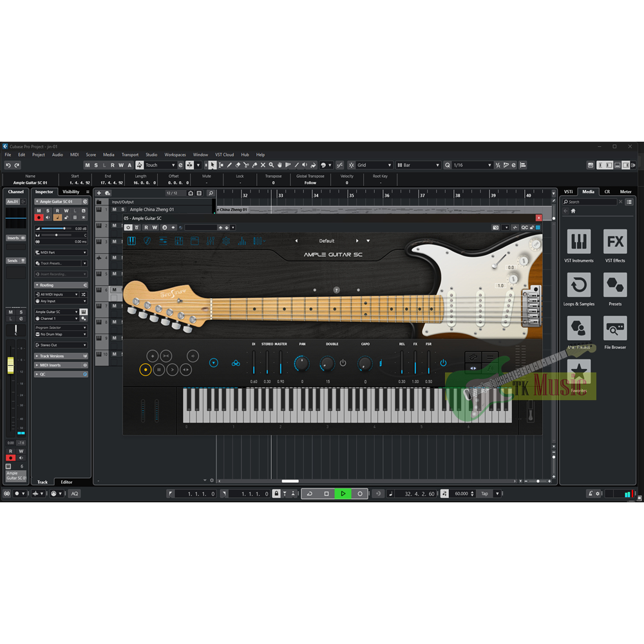644x644 pixels.
Task: Click the Media rack home icon
Action: click(x=573, y=211)
